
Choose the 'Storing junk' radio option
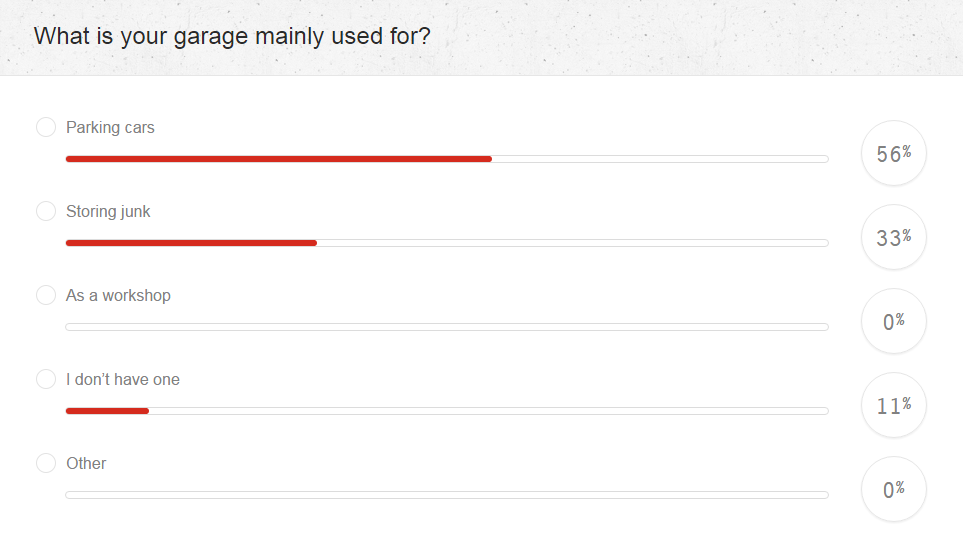click(46, 211)
